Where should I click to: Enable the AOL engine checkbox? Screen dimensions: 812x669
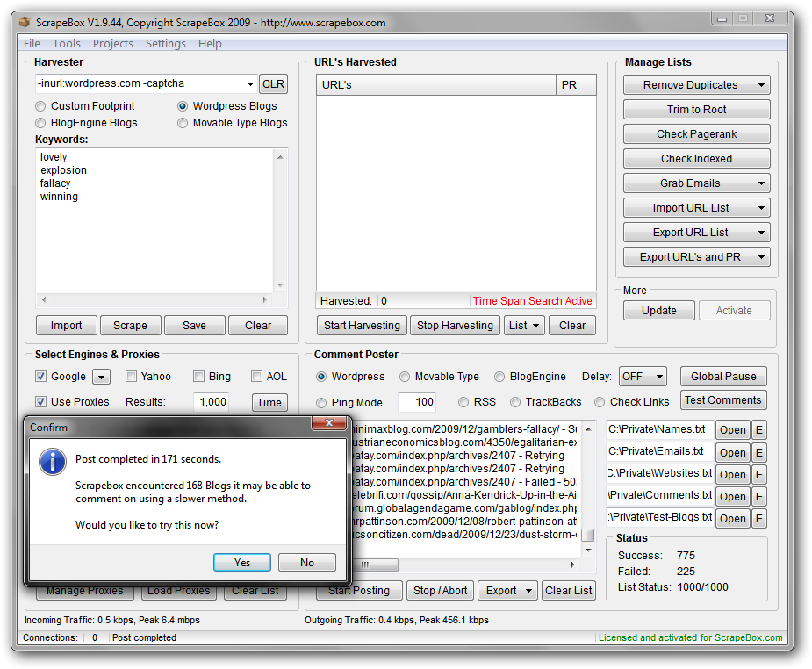(256, 377)
